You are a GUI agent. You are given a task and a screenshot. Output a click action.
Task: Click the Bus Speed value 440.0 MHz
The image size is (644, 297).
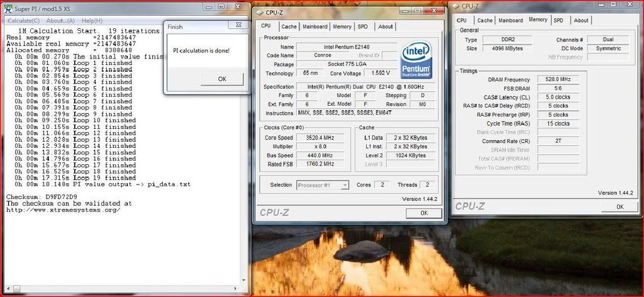(319, 155)
